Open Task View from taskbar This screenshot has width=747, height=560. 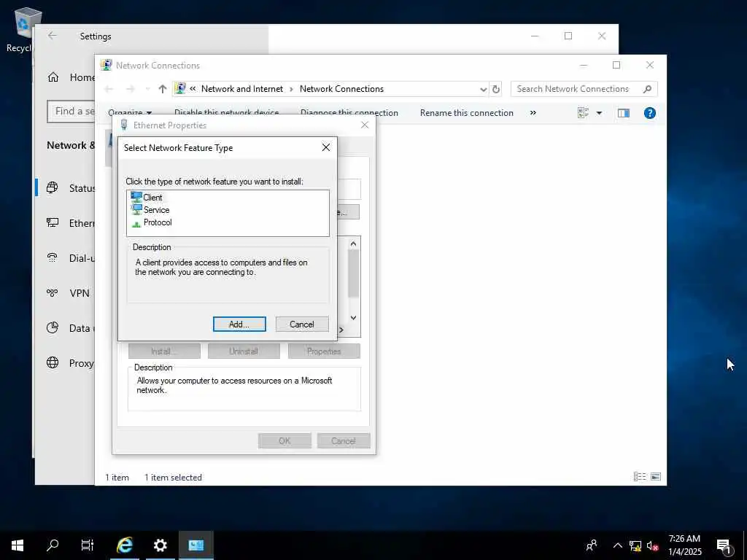point(88,545)
